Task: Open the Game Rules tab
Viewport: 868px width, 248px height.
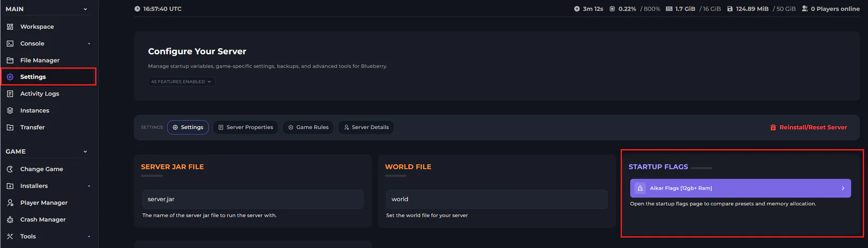Action: click(308, 128)
